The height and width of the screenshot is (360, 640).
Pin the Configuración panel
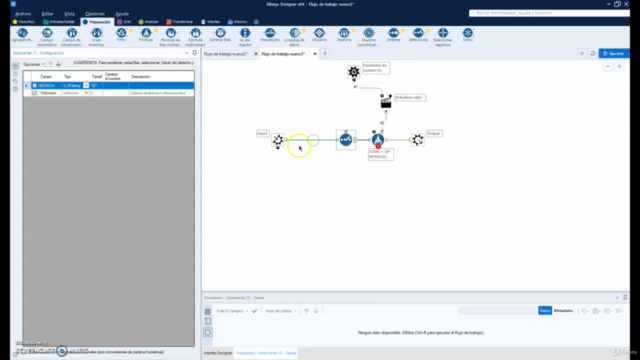point(195,53)
